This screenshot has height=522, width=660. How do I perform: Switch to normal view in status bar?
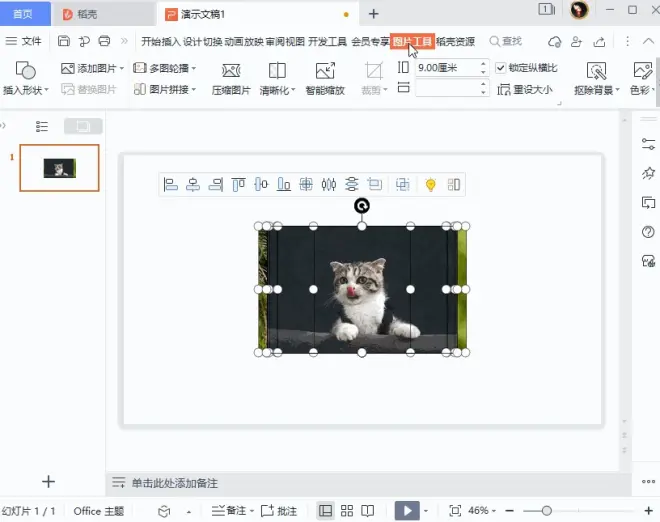click(x=325, y=511)
